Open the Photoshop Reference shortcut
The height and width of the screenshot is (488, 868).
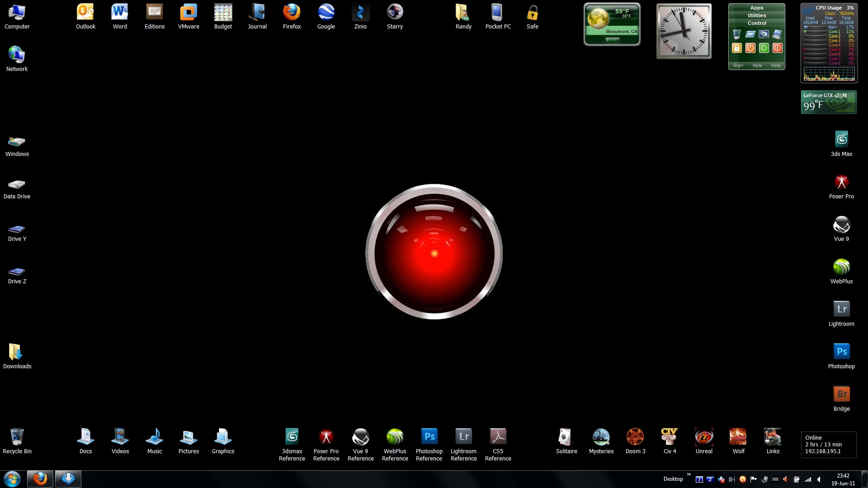coord(429,445)
